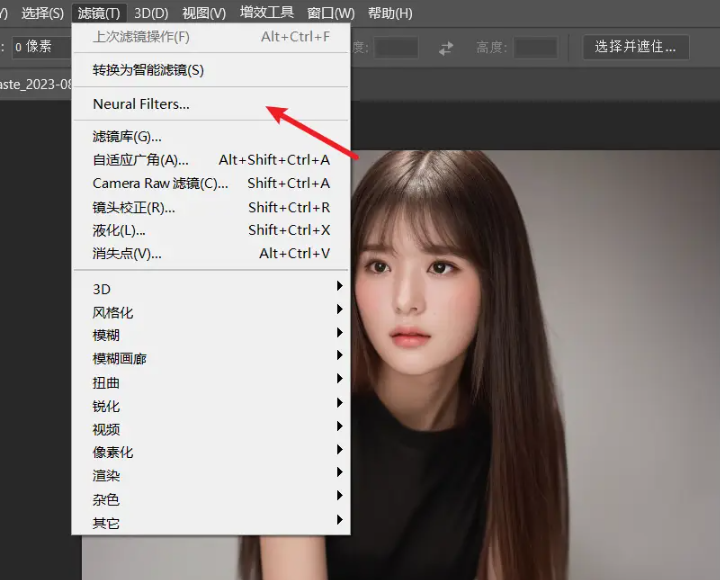Click the 高度 height input field
The image size is (720, 580).
[x=536, y=47]
